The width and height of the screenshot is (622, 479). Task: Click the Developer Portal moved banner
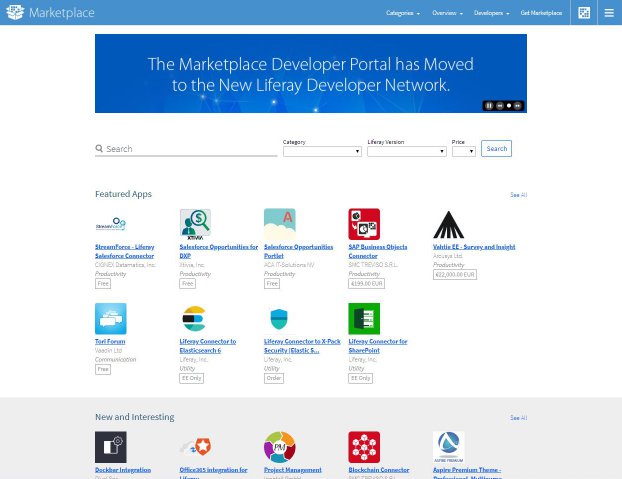pos(311,73)
